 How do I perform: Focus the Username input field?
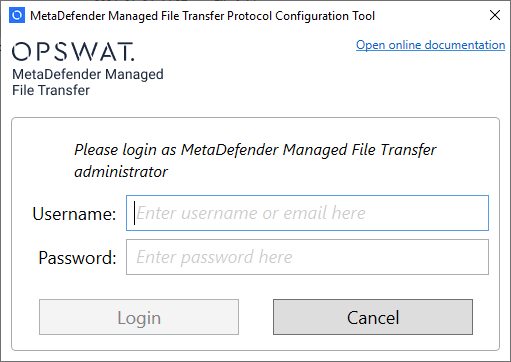pyautogui.click(x=307, y=213)
